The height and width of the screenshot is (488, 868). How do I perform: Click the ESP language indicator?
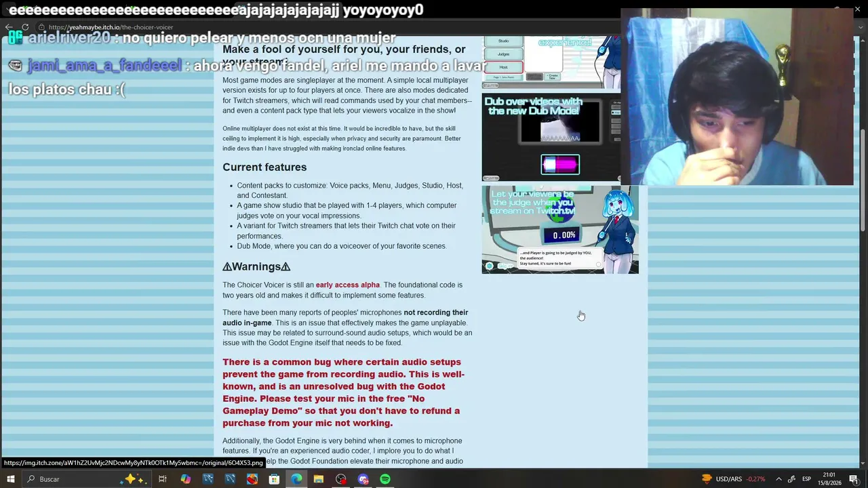(x=807, y=479)
